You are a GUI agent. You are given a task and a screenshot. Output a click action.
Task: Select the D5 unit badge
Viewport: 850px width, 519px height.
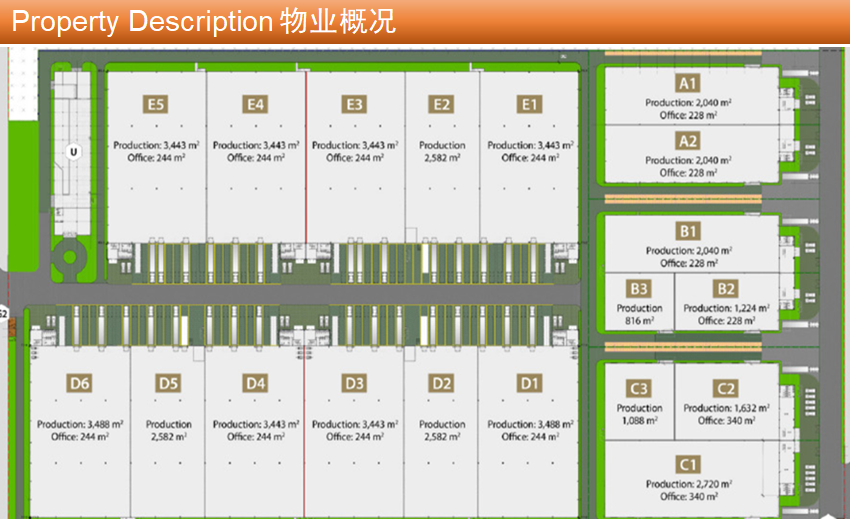pyautogui.click(x=168, y=383)
